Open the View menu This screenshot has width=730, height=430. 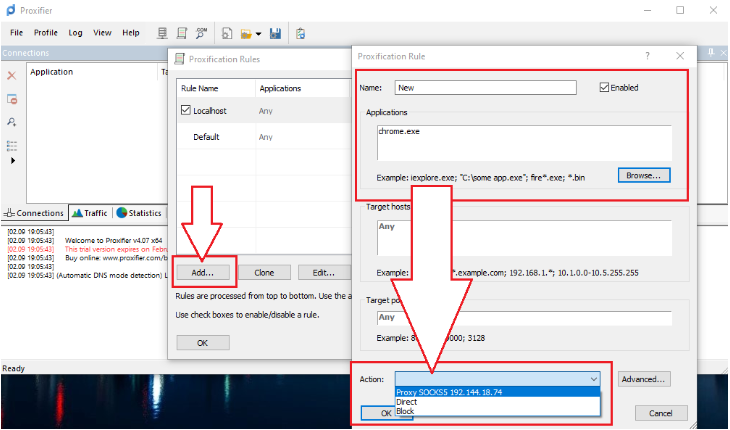point(102,33)
